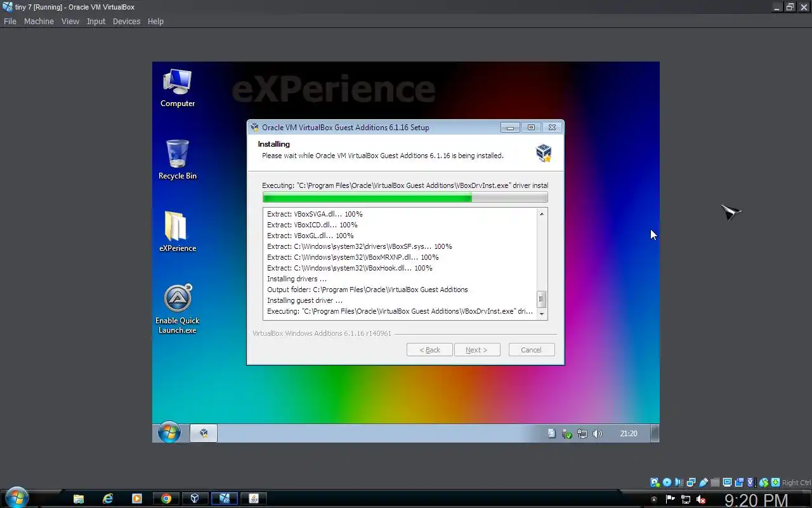Screen dimensions: 812x508
Task: Click the host Action Center flag icon
Action: [x=670, y=500]
